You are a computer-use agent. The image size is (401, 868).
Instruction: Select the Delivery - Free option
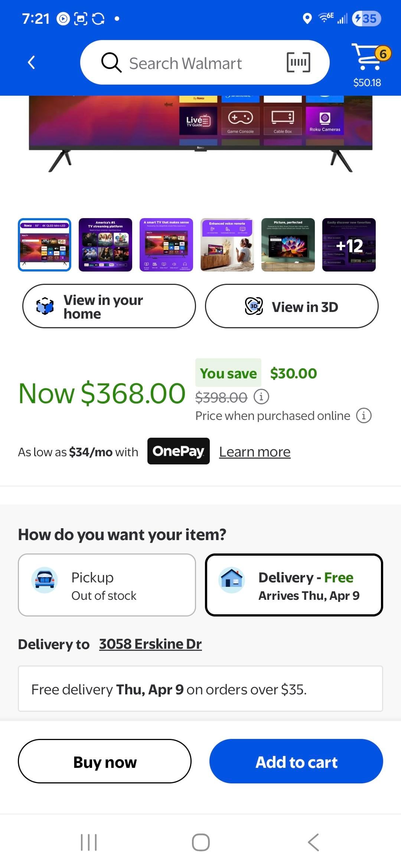coord(294,585)
